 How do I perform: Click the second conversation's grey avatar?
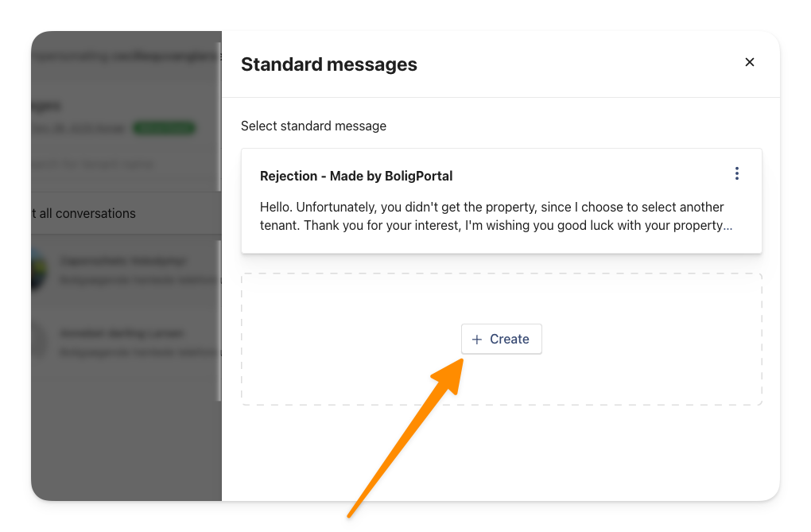tap(38, 342)
